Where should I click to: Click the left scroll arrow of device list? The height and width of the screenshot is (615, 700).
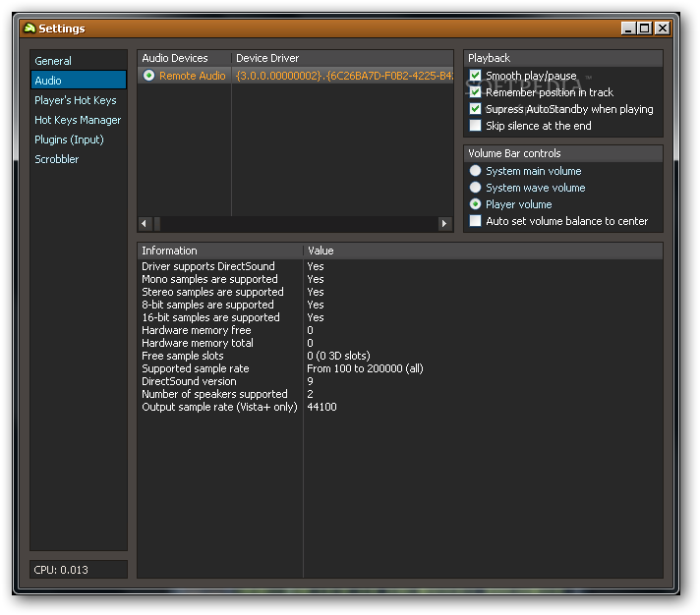click(x=145, y=223)
